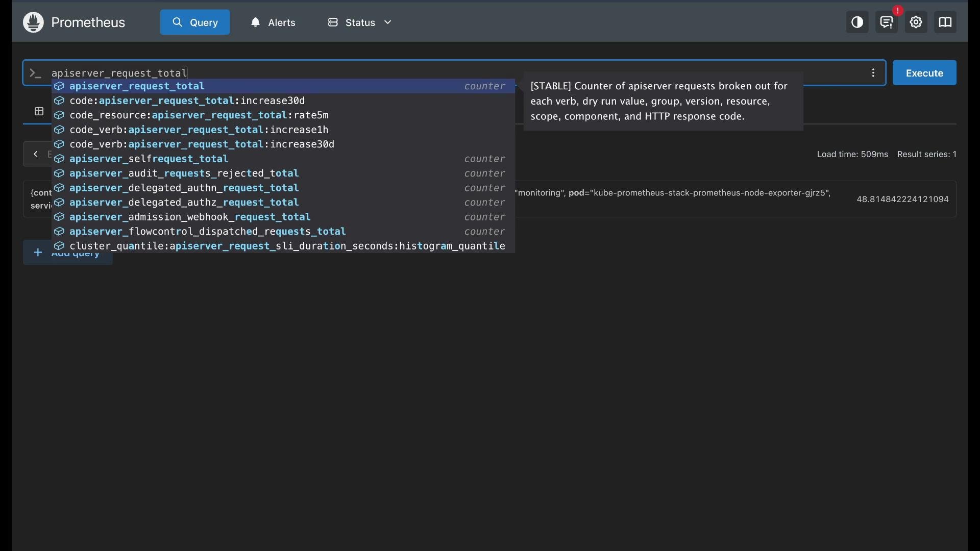Click the cube icon beside apiserver_delegated_authn_request_total
This screenshot has height=551, width=980.
(60, 188)
